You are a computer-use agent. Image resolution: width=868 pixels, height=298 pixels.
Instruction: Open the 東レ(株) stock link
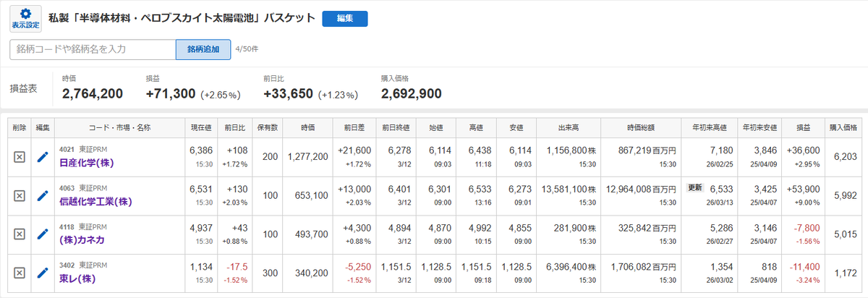click(77, 280)
